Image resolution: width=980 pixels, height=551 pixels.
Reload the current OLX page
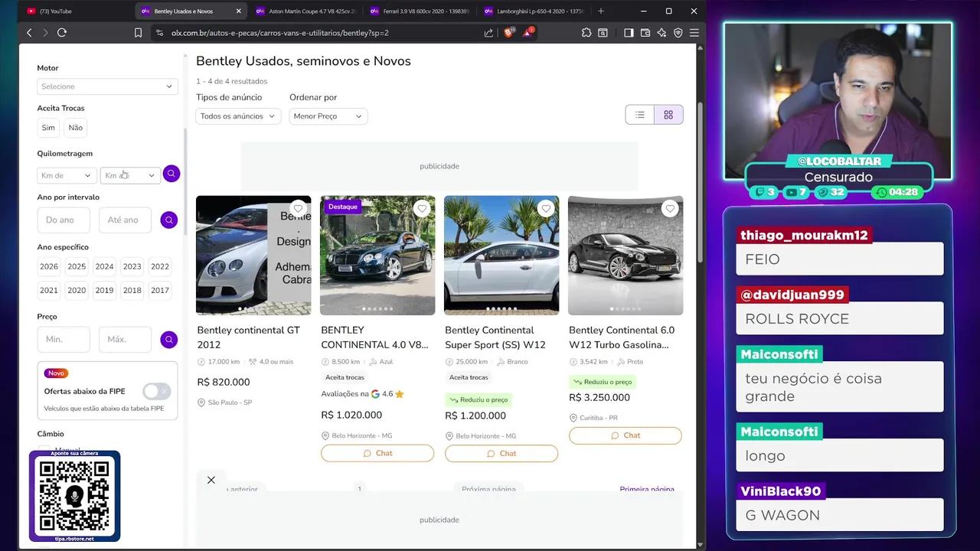click(62, 33)
